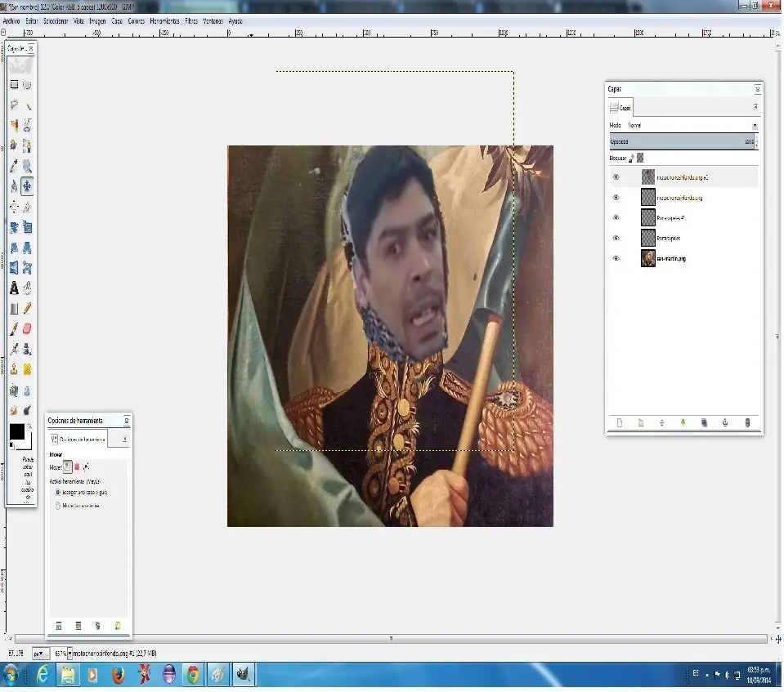Anchor the floating layer via anchor icon
This screenshot has width=784, height=692.
coord(725,422)
